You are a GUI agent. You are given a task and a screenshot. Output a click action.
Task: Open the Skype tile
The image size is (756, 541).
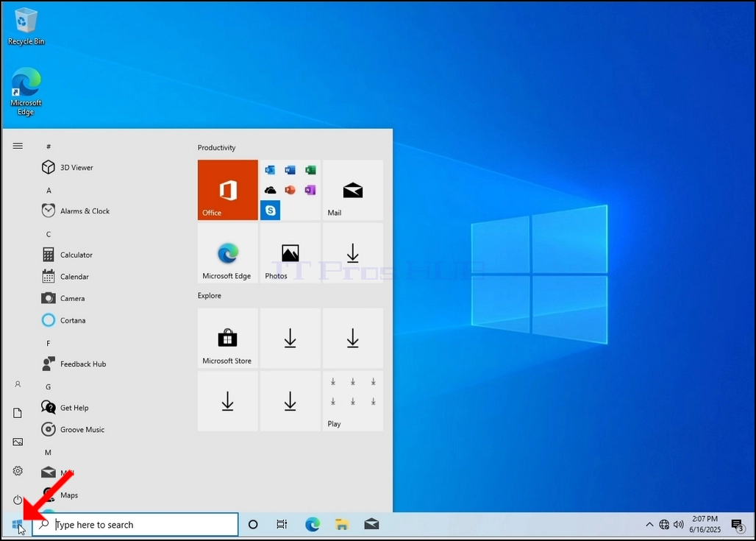[270, 211]
